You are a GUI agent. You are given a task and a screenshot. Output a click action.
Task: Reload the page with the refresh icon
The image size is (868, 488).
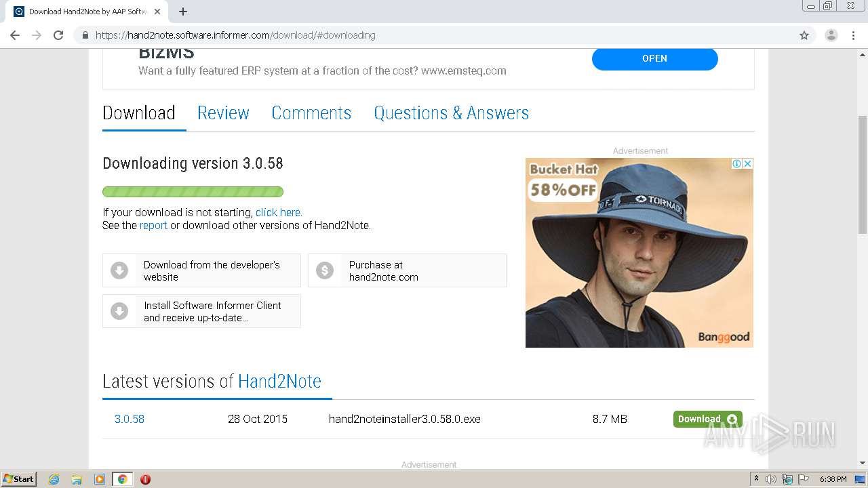pyautogui.click(x=58, y=35)
